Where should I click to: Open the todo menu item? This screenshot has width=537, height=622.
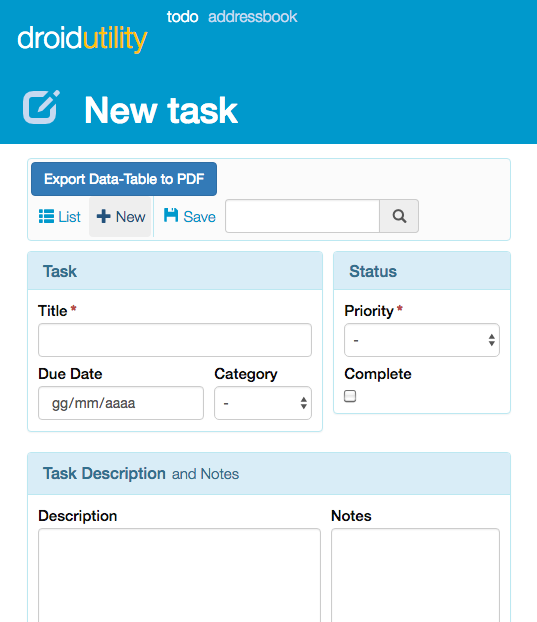tap(182, 17)
